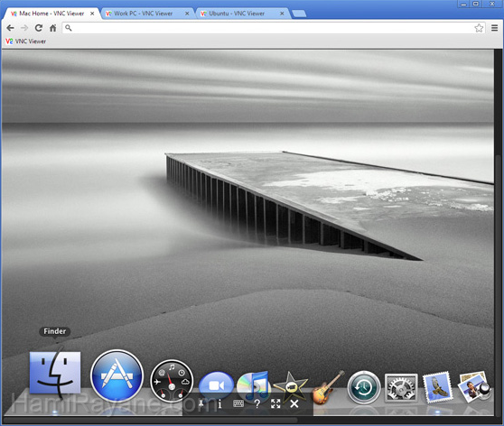504x426 pixels.
Task: Open System Preferences gear icon
Action: 401,388
